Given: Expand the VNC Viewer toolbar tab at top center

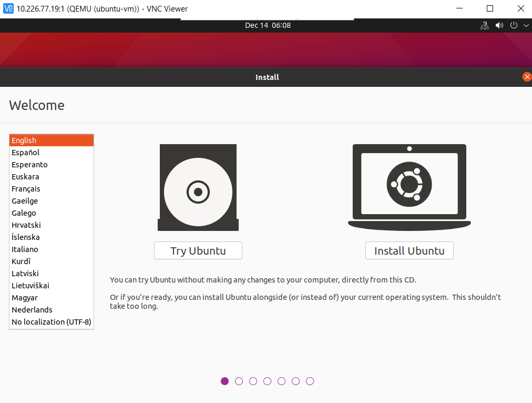Looking at the screenshot, I should coord(267,17).
